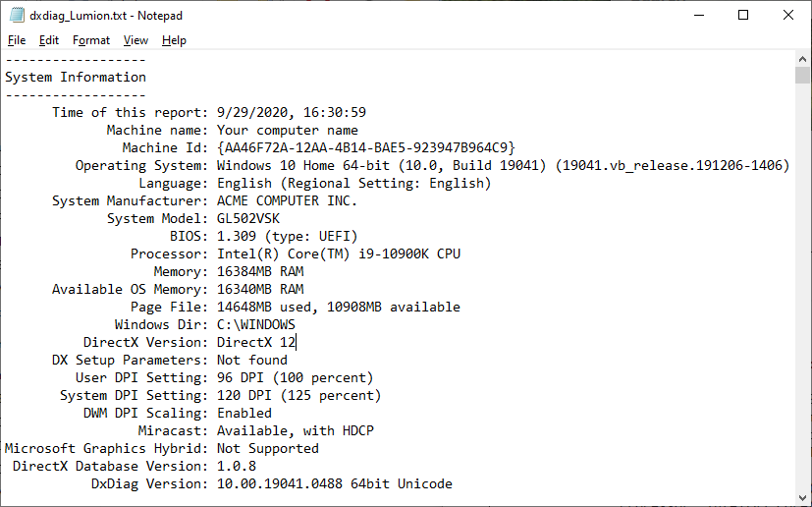812x507 pixels.
Task: Close the dxdiag_Lumion.txt Notepad window
Action: click(788, 16)
